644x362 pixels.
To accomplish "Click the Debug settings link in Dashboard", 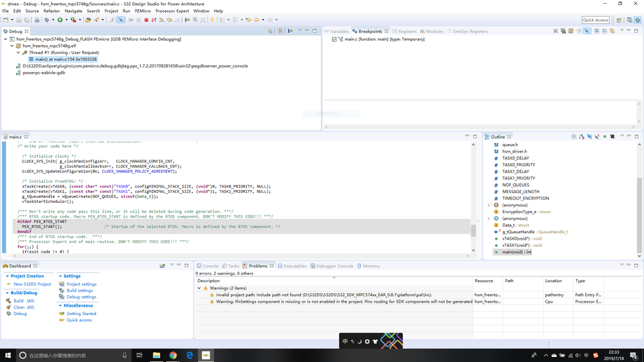I will click(x=81, y=297).
